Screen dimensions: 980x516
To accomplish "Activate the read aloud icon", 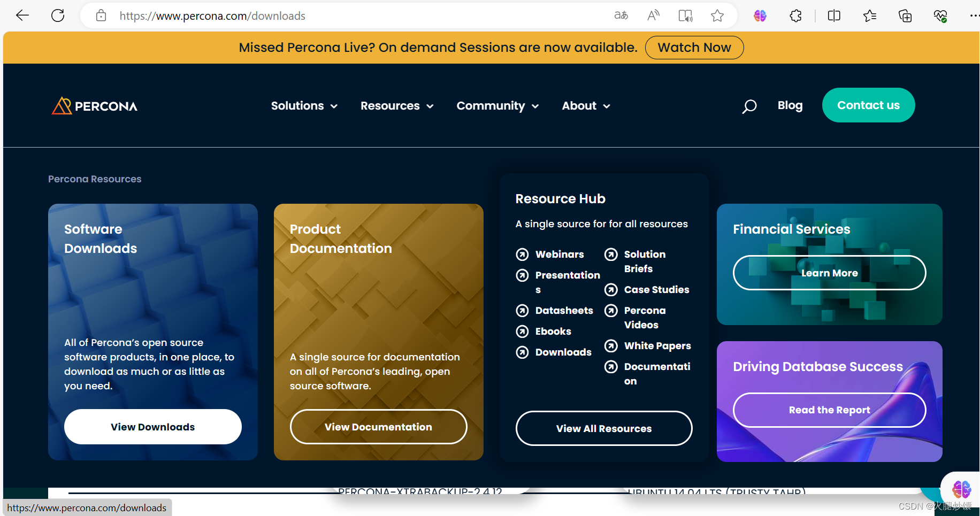I will click(653, 16).
